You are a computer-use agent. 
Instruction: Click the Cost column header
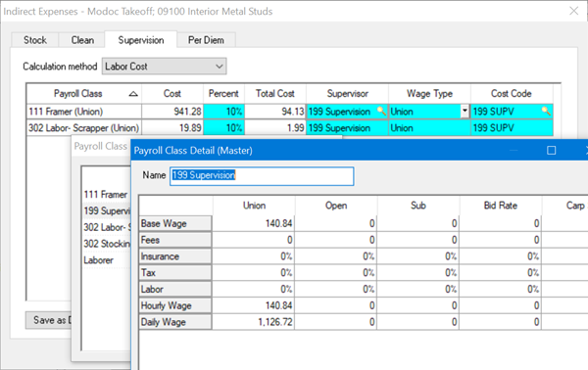172,94
